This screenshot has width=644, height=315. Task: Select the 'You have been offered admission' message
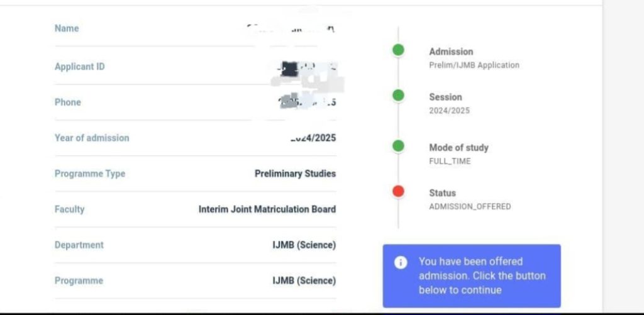pyautogui.click(x=482, y=275)
